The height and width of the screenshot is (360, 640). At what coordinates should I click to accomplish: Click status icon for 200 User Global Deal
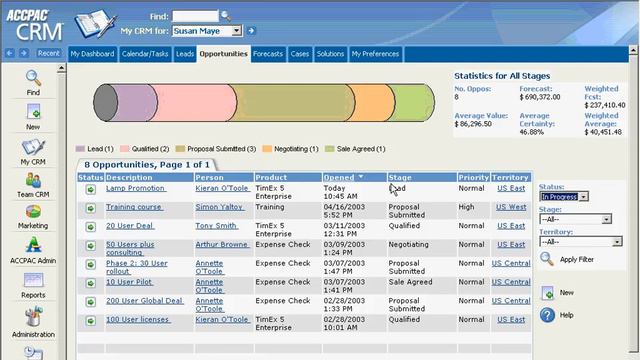[x=91, y=302]
